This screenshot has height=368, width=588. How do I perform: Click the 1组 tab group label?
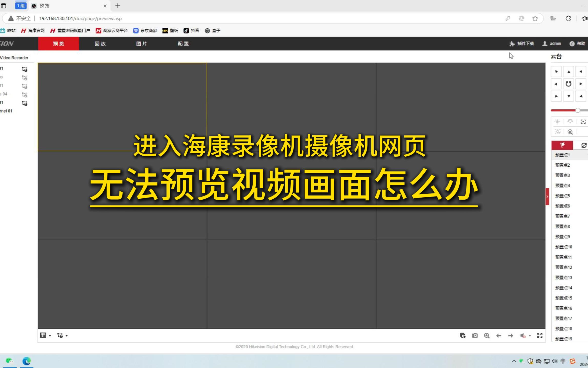click(21, 6)
